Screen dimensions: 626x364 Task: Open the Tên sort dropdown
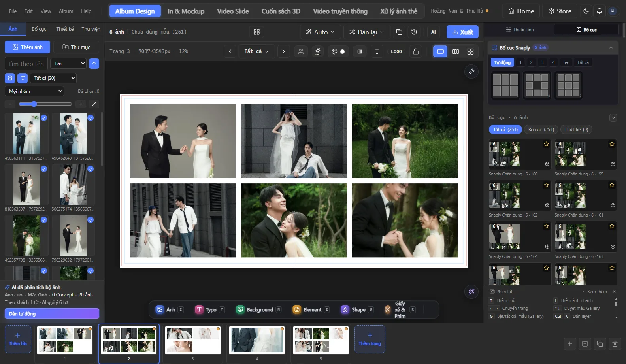[x=69, y=64]
